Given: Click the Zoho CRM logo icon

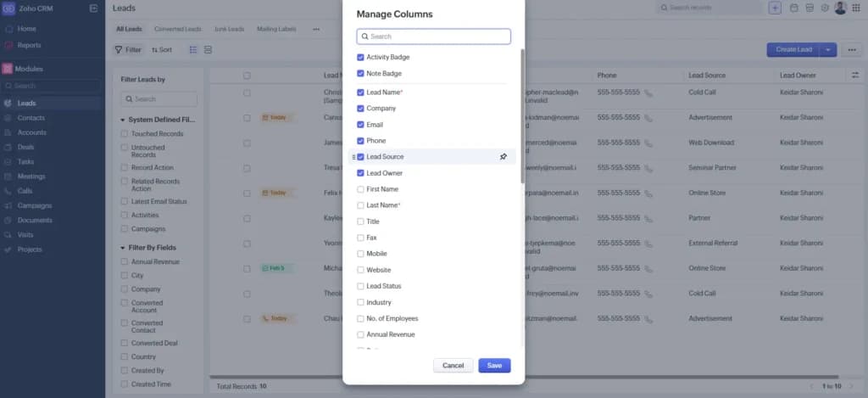Looking at the screenshot, I should 8,8.
